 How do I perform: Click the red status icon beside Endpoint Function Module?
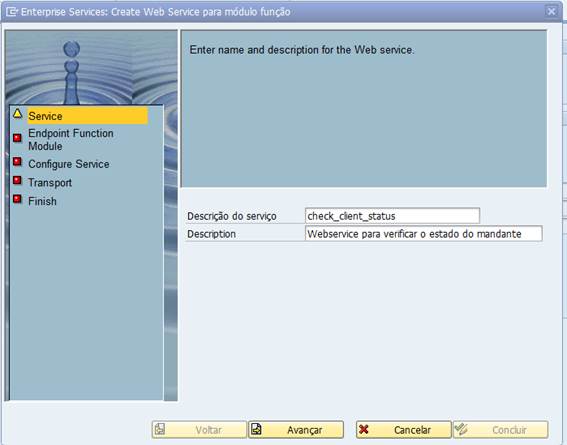pyautogui.click(x=17, y=138)
